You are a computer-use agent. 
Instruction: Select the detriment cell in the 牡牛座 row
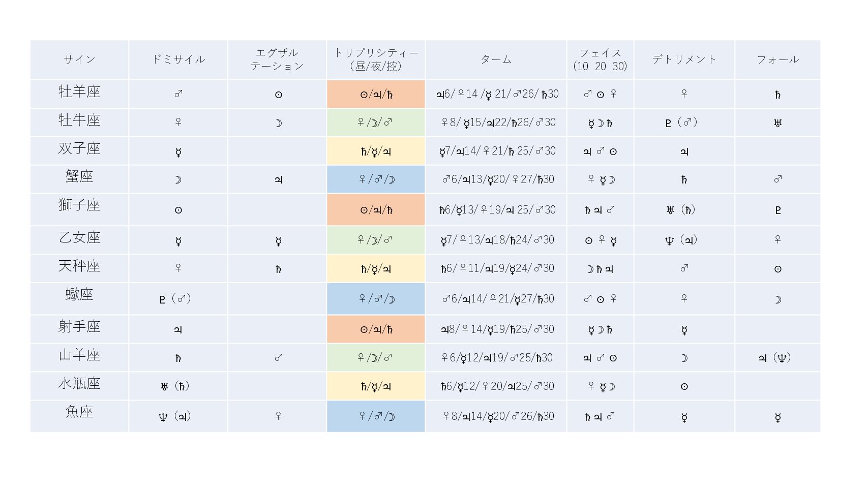(x=684, y=123)
